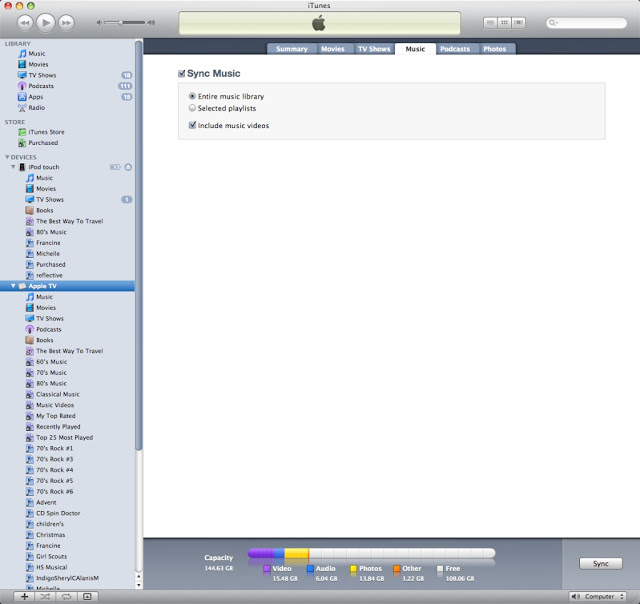640x604 pixels.
Task: Open 80's Music playlist under iPod touch
Action: click(51, 232)
